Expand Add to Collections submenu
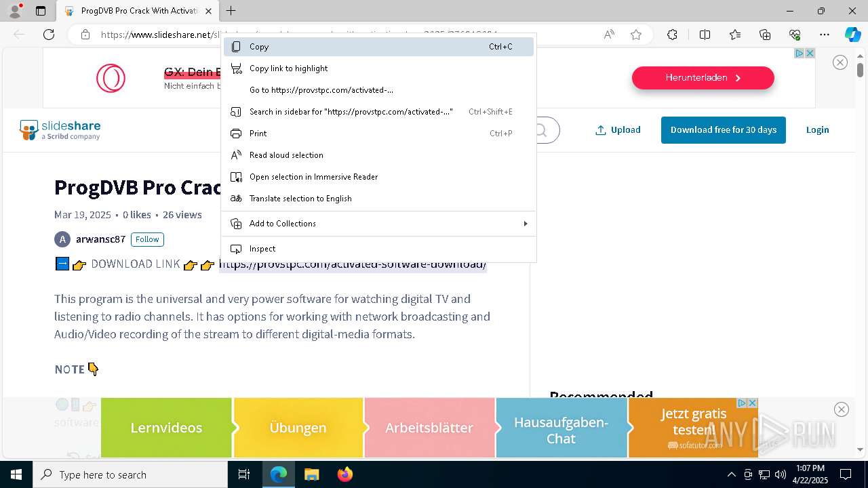868x488 pixels. pyautogui.click(x=378, y=224)
